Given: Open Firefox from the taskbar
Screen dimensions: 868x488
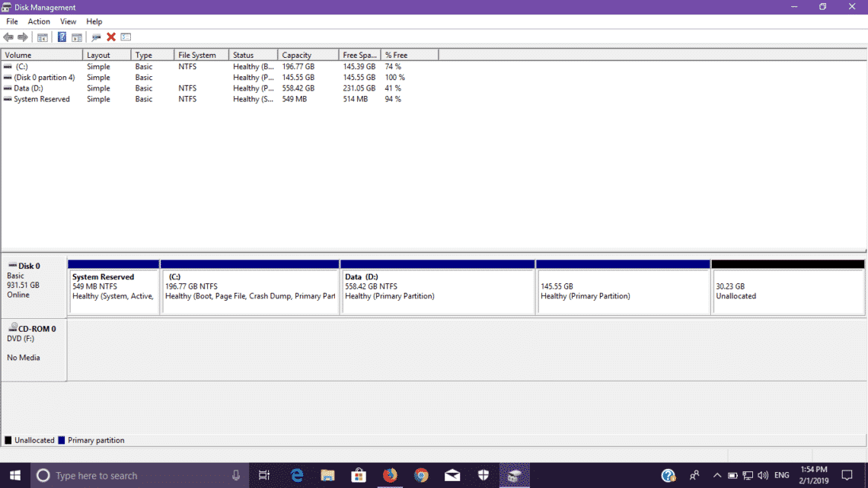Looking at the screenshot, I should coord(390,475).
